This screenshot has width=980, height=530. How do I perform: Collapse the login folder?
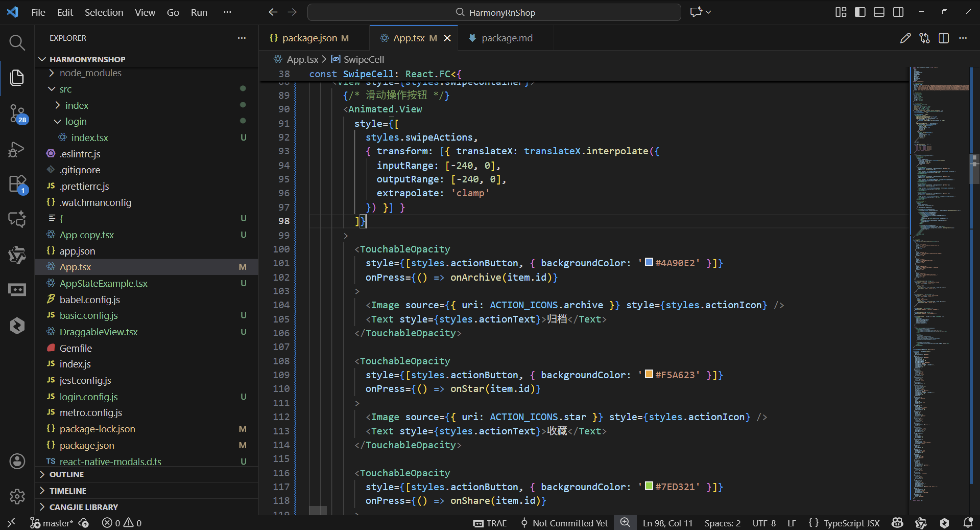(76, 121)
